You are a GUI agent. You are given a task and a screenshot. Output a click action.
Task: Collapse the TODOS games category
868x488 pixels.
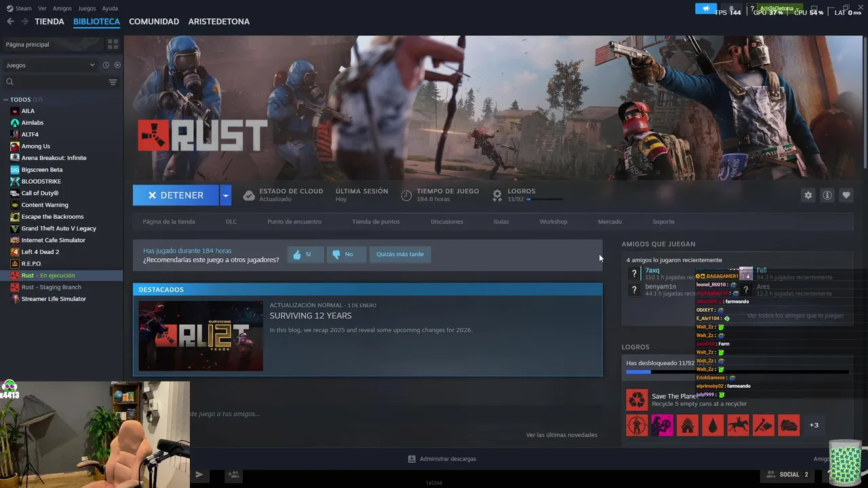coord(5,100)
